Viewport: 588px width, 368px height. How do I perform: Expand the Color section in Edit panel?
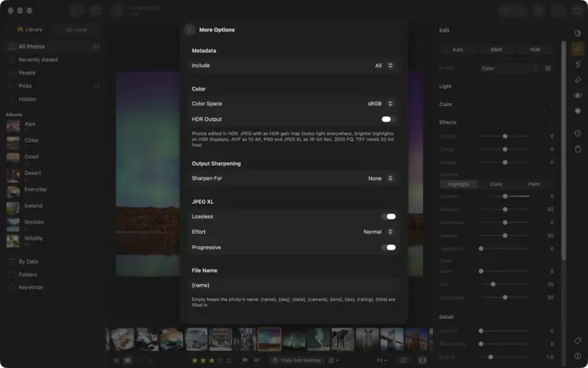(497, 105)
